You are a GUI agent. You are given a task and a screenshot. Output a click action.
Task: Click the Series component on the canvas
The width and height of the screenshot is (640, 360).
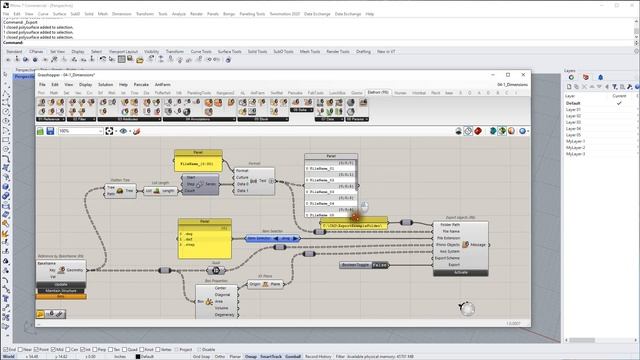(200, 184)
